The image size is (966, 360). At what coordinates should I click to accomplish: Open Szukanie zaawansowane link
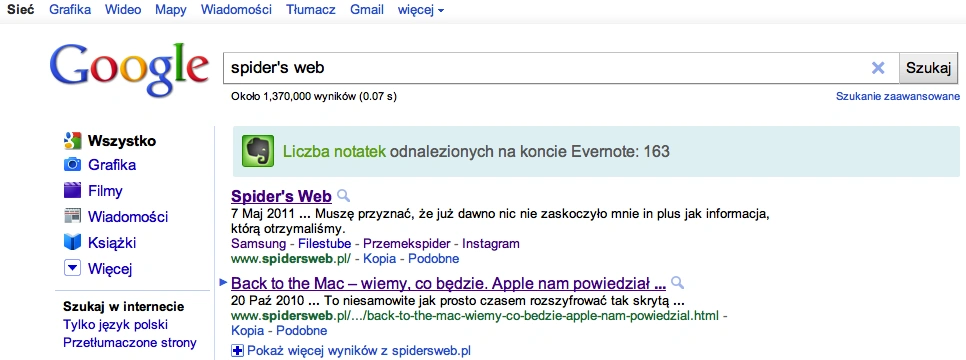tap(898, 96)
